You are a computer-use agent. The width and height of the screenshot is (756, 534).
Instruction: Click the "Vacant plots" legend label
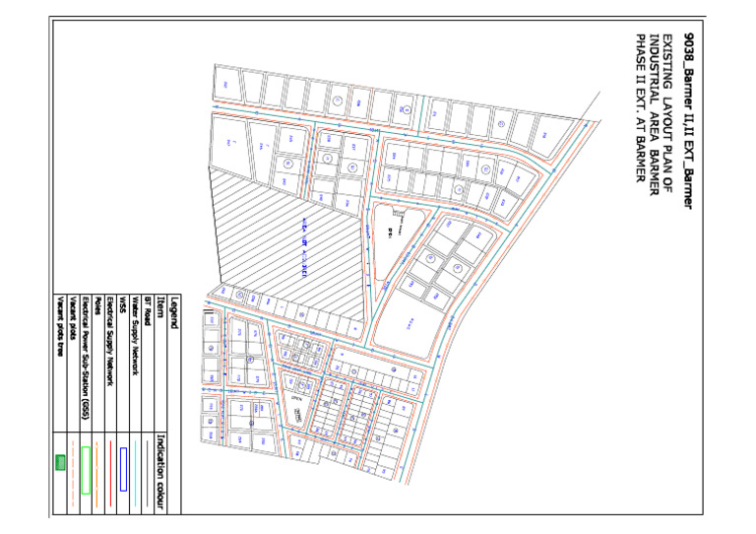(x=73, y=318)
